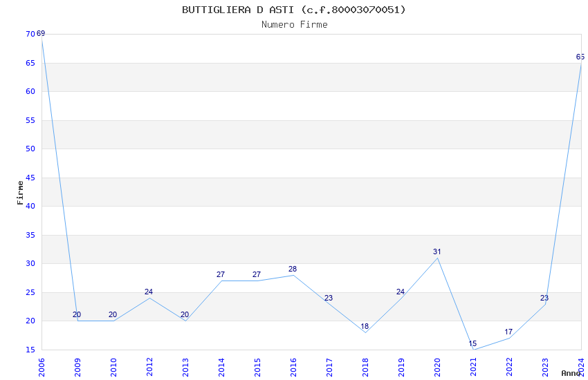588x380 pixels.
Task: Select the 2024 year label on x-axis
Action: point(581,367)
